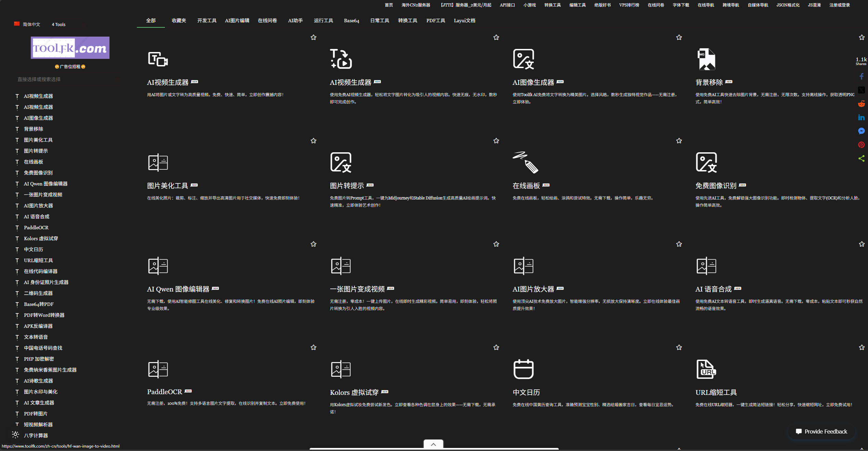Viewport: 868px width, 451px height.
Task: Expand the bottom panel with the chevron
Action: coord(433,444)
